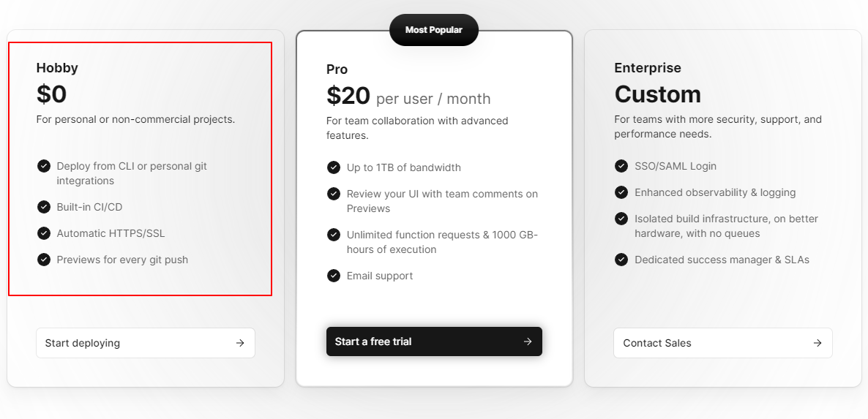
Task: Click the Custom pricing text
Action: pyautogui.click(x=657, y=94)
